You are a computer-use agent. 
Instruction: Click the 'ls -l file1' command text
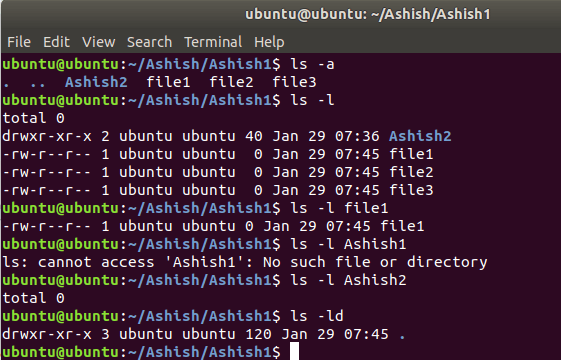point(339,208)
